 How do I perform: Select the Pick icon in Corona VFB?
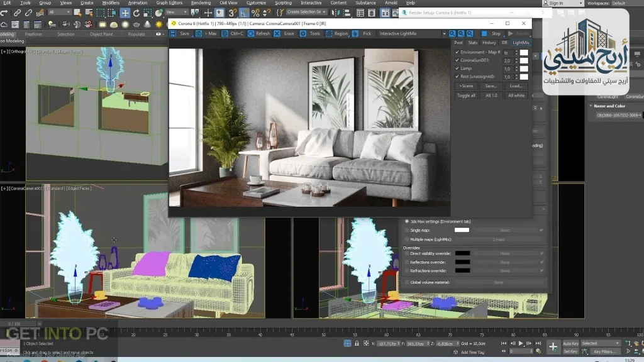click(354, 33)
